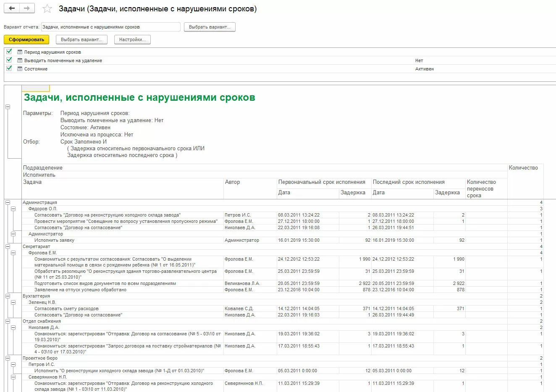The image size is (556, 392).
Task: Collapse the Отдел снабжения group
Action: point(8,321)
